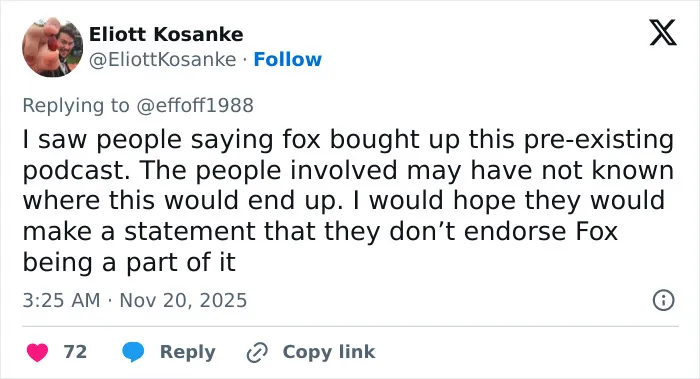The image size is (700, 379).
Task: Click the info circle icon
Action: 663,300
